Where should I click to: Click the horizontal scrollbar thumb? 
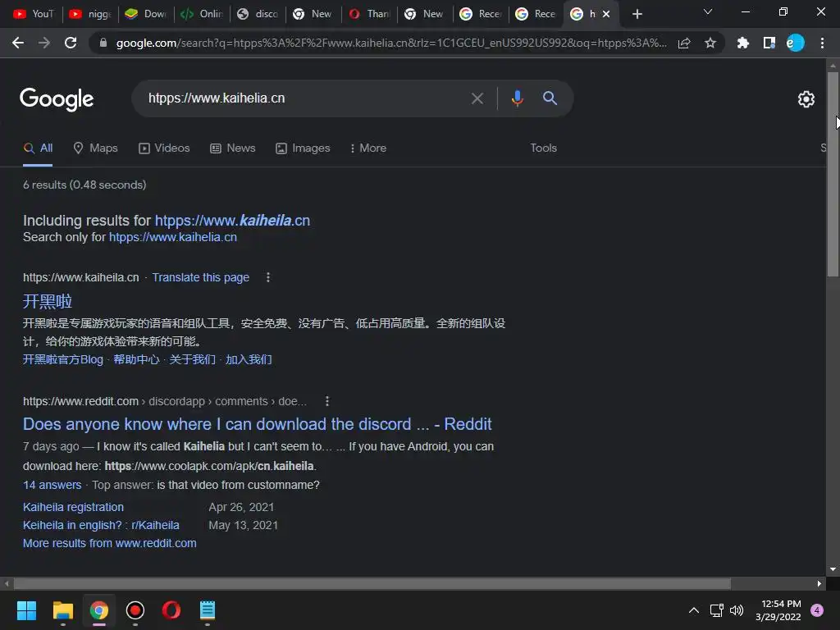(372, 583)
